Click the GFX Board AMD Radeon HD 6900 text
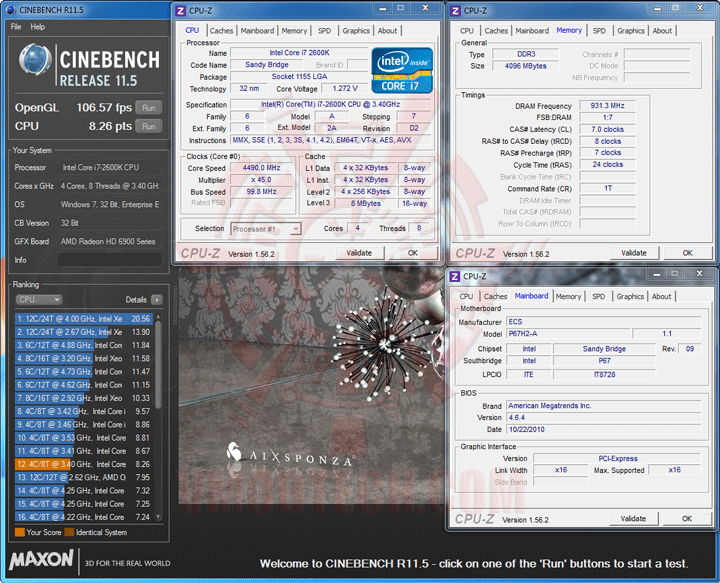720x583 pixels. 108,241
